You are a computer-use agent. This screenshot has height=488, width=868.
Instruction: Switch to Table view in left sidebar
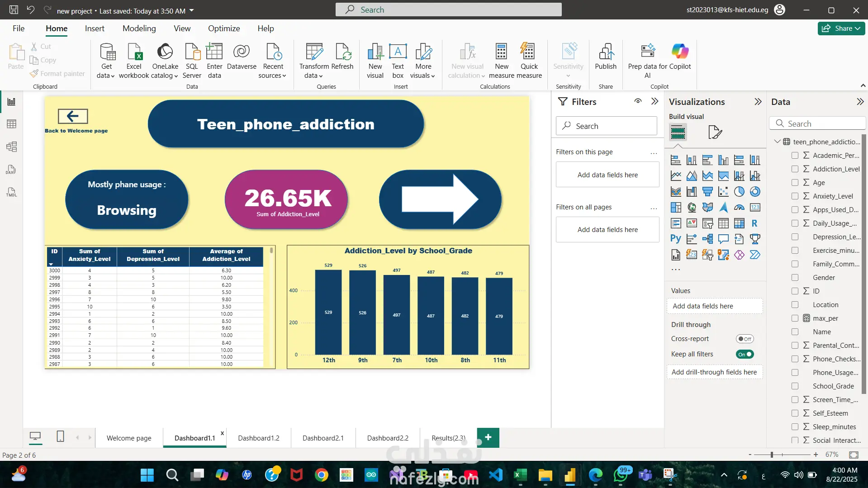pyautogui.click(x=11, y=124)
